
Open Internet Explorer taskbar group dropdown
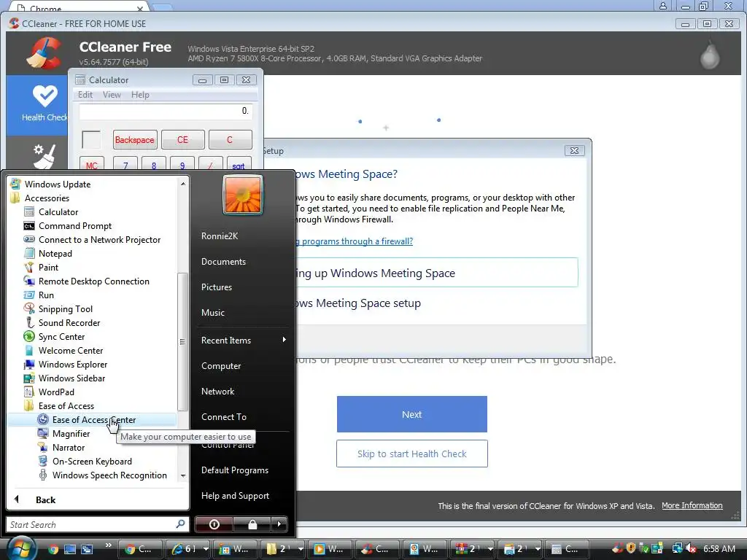pyautogui.click(x=206, y=549)
